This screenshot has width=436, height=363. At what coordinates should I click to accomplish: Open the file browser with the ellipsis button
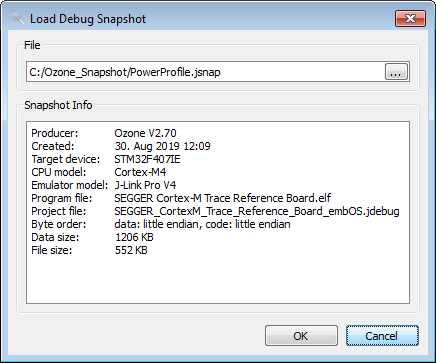click(x=396, y=72)
